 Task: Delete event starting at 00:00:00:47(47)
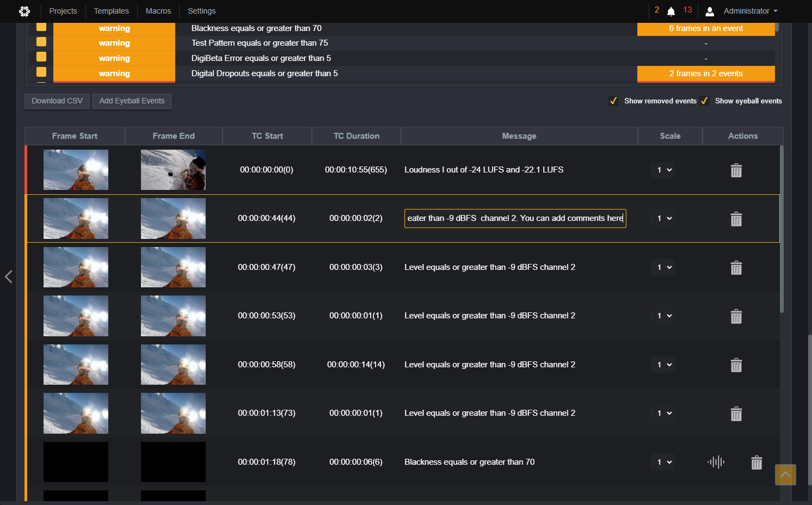coord(736,268)
